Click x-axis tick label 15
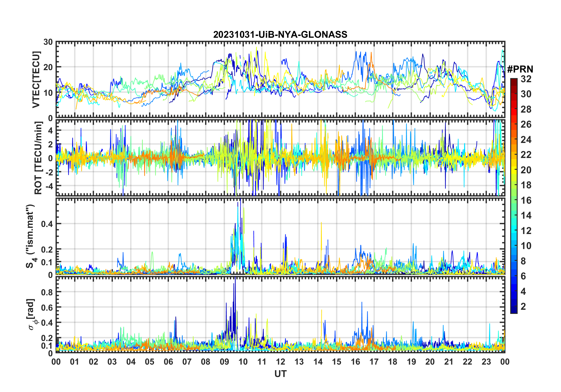This screenshot has width=561, height=392. 337,362
